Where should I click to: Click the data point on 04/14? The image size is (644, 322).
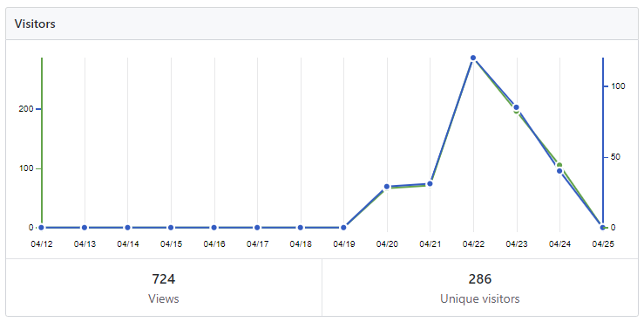point(127,228)
